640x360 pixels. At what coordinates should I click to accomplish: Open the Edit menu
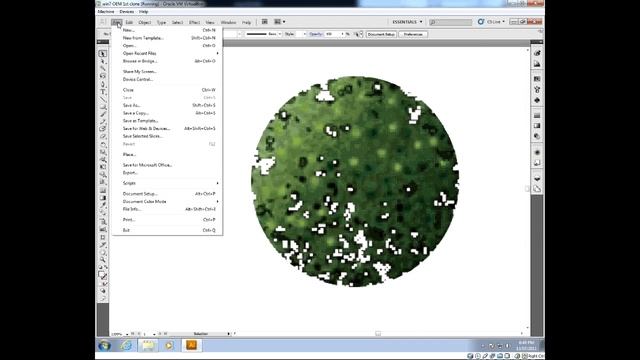pos(129,22)
